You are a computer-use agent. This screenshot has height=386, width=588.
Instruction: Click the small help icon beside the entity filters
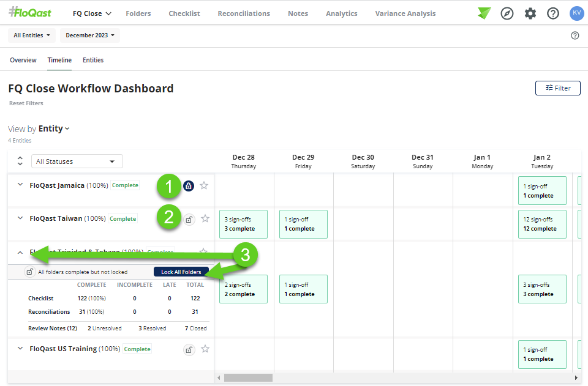pos(575,35)
